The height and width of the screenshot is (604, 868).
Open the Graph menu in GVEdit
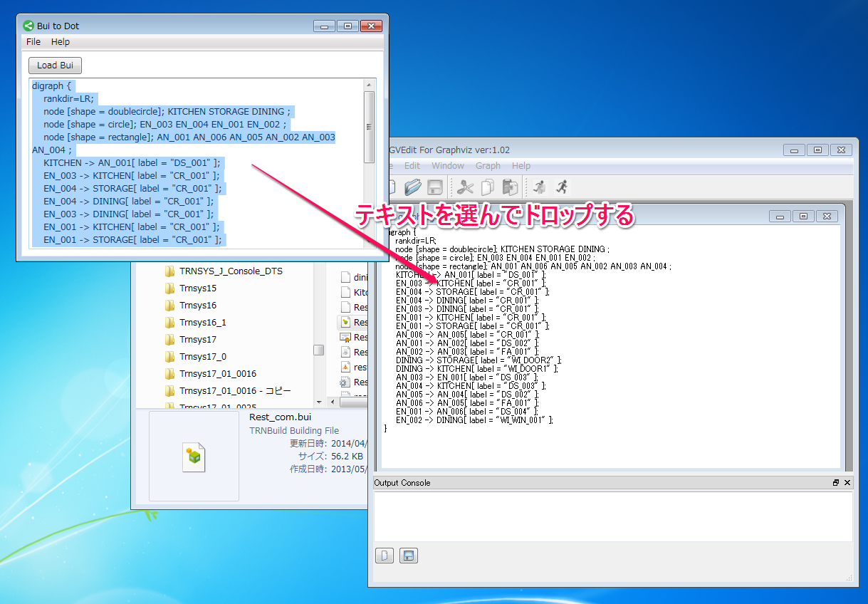(488, 166)
